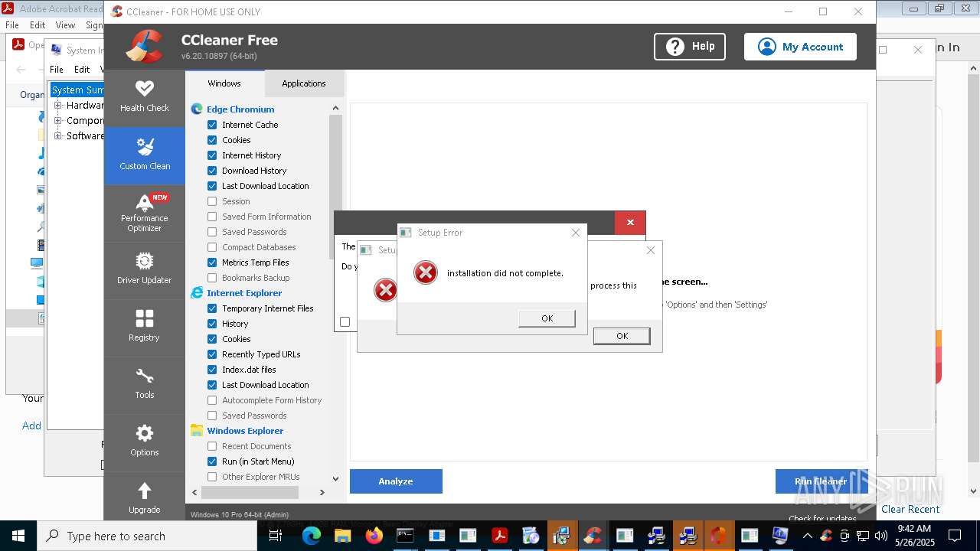
Task: Open the View menu in Adobe Acrobat
Action: 65,25
